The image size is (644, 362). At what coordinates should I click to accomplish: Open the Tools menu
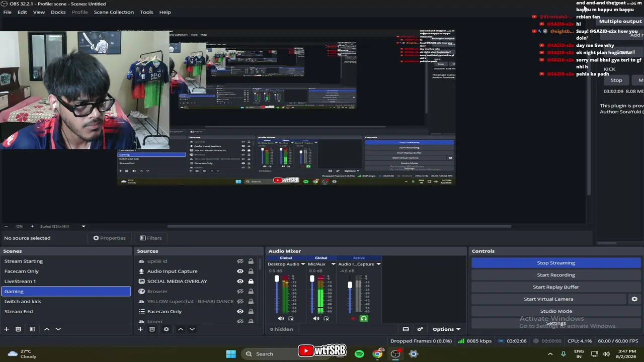(x=146, y=12)
